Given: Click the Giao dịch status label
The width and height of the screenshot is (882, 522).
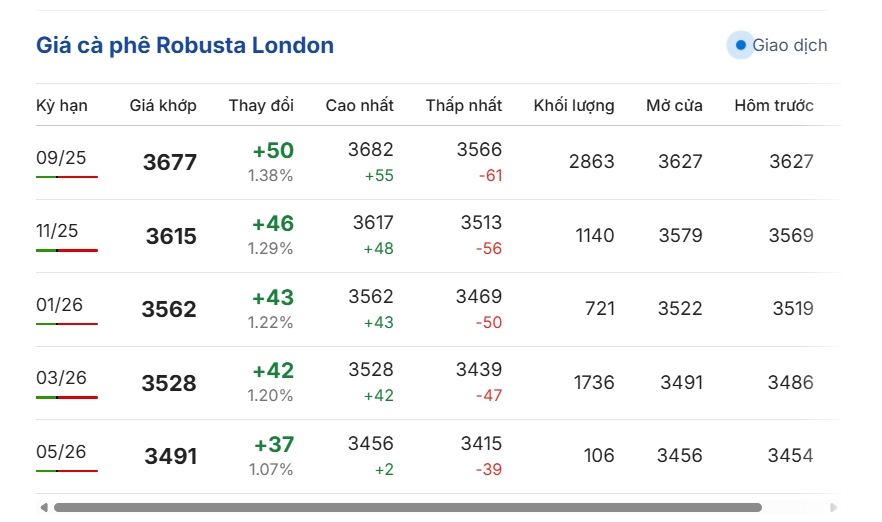Looking at the screenshot, I should 790,45.
